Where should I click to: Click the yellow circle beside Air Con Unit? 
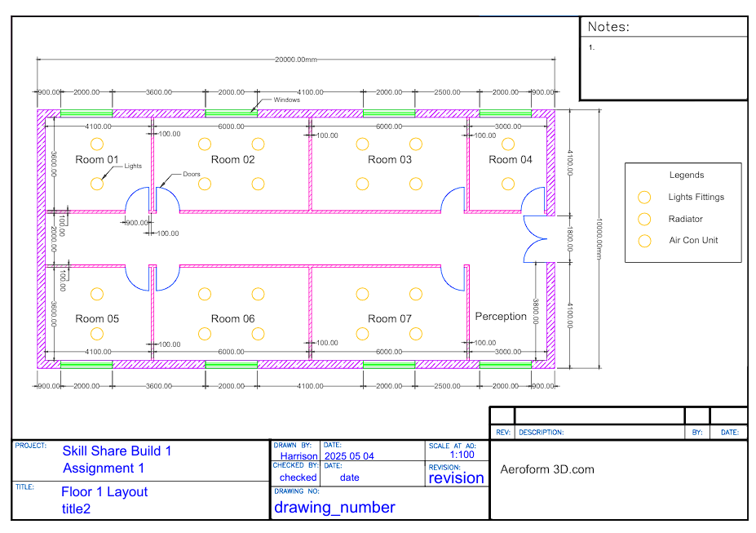tap(644, 241)
